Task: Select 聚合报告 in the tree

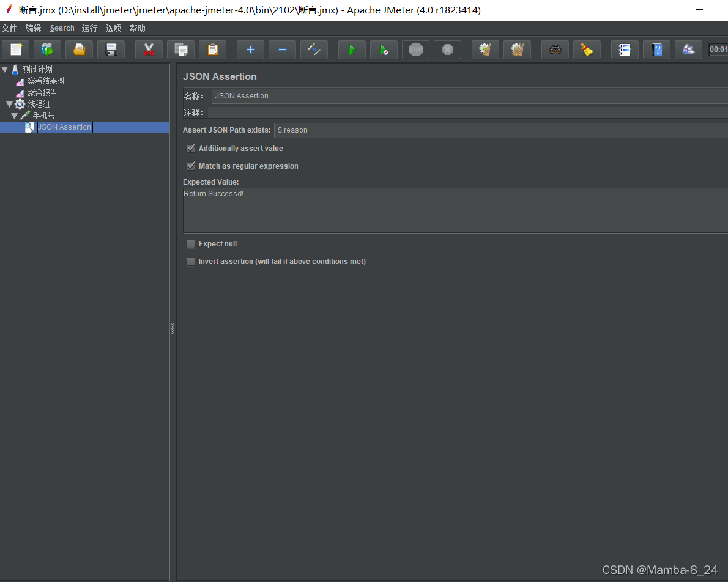Action: pyautogui.click(x=42, y=92)
